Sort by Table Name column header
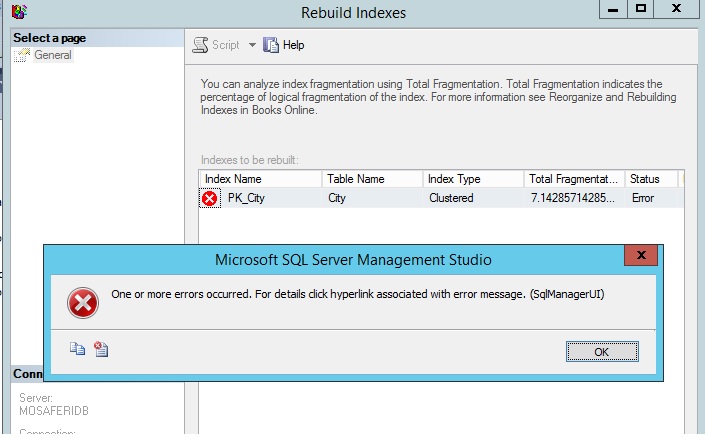Screen dimensions: 705x438 (x=372, y=179)
